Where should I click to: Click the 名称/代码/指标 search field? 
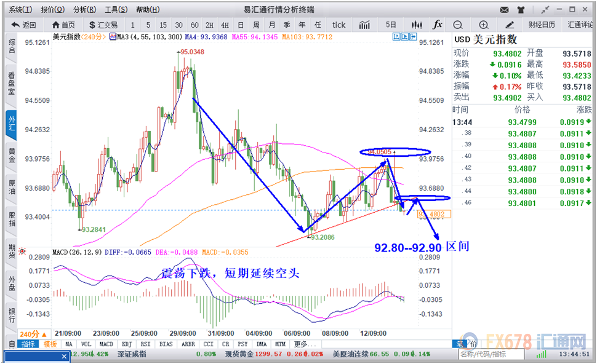pyautogui.click(x=491, y=355)
